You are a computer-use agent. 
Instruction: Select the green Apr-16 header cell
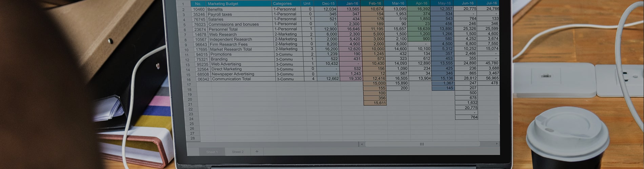pos(421,4)
